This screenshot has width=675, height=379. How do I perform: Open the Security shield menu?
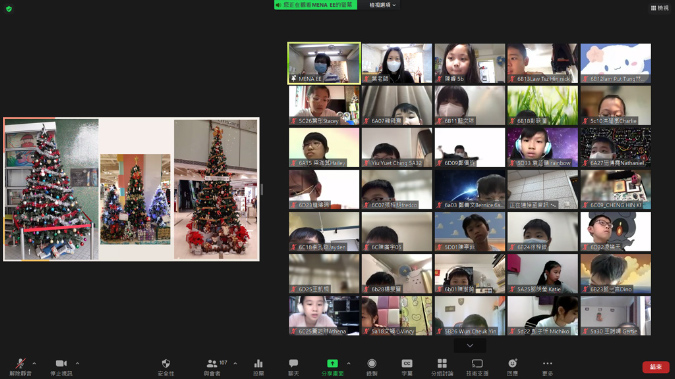click(166, 367)
